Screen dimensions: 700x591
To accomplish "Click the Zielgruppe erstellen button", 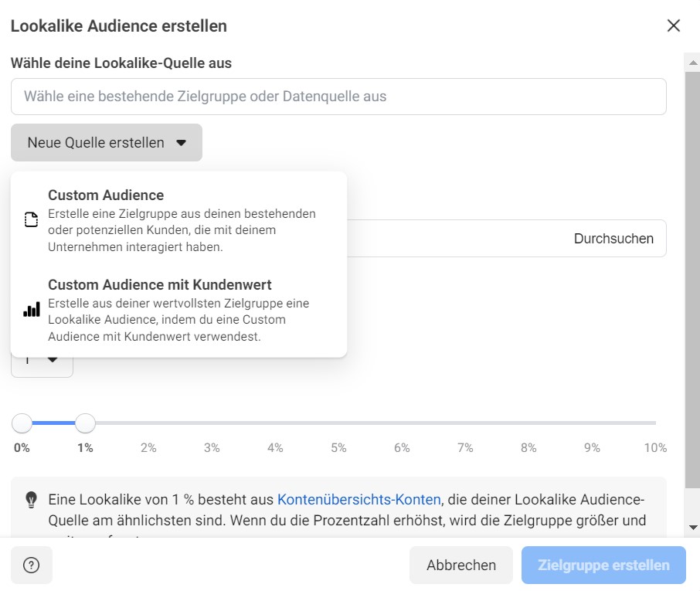I will [603, 565].
